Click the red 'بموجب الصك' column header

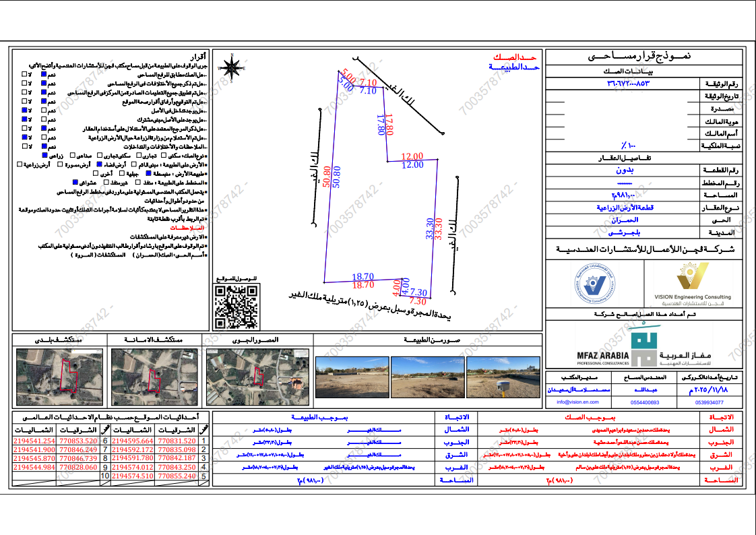(x=590, y=417)
